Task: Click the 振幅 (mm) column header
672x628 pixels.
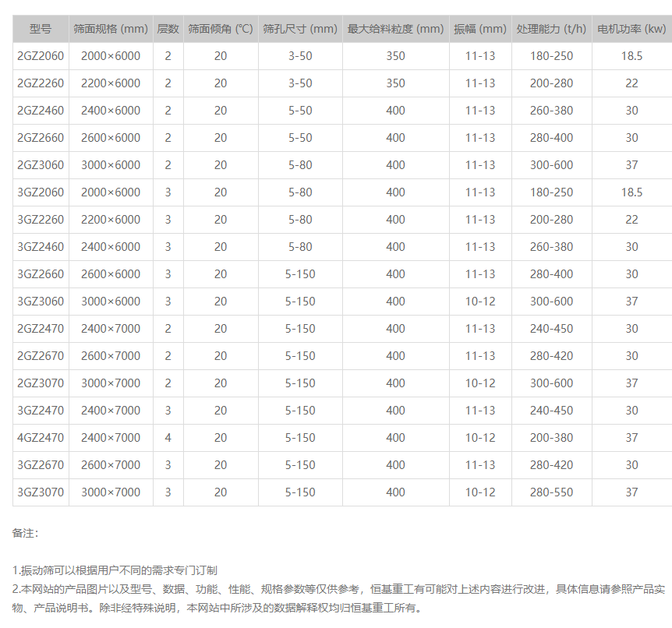Action: (x=480, y=29)
